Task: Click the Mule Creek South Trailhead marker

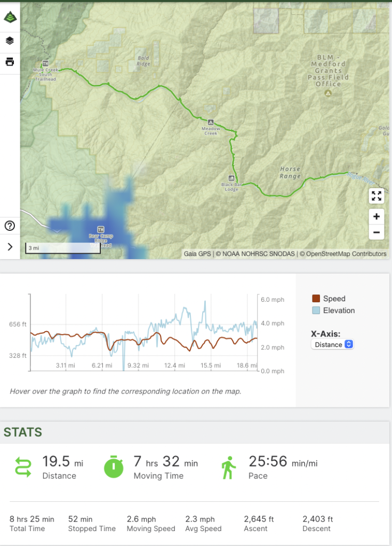Action: tap(45, 64)
